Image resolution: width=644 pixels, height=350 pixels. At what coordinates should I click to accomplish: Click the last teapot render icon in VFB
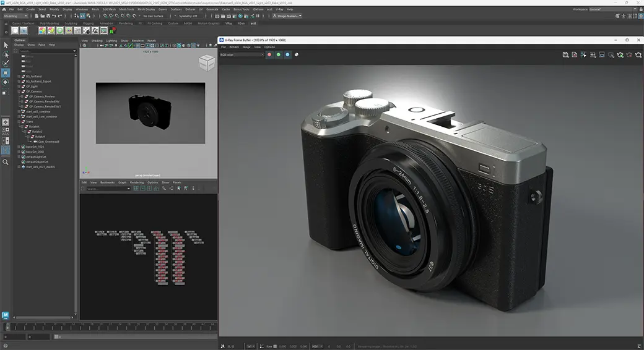click(638, 54)
